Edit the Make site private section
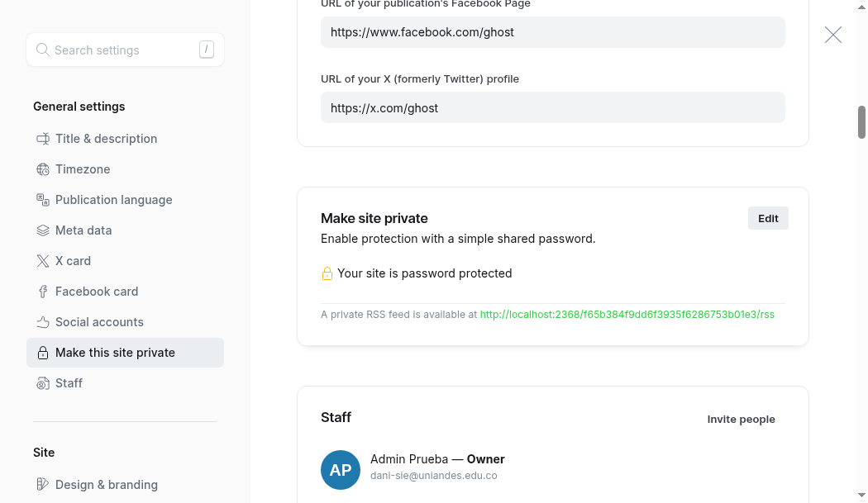Viewport: 868px width, 503px height. coord(768,219)
